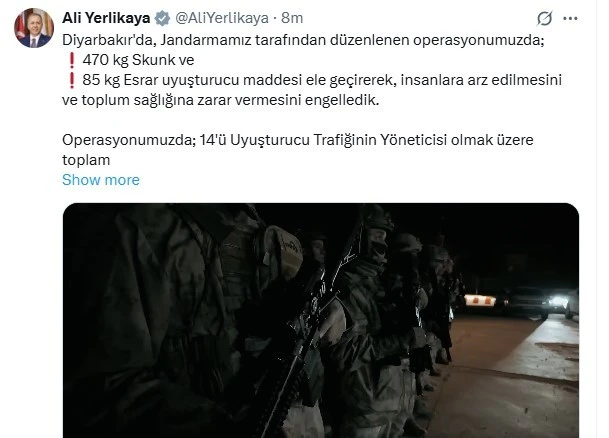
Task: Play the soldiers night operation video
Action: pyautogui.click(x=321, y=320)
